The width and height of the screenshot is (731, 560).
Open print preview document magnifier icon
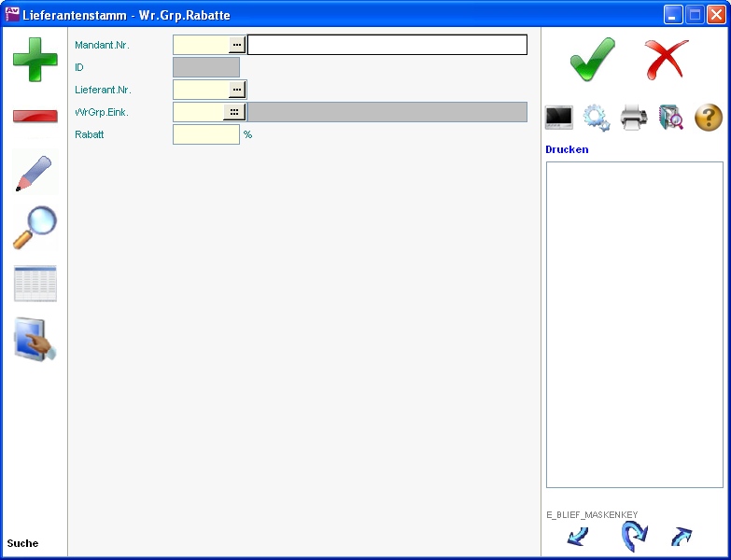tap(671, 118)
